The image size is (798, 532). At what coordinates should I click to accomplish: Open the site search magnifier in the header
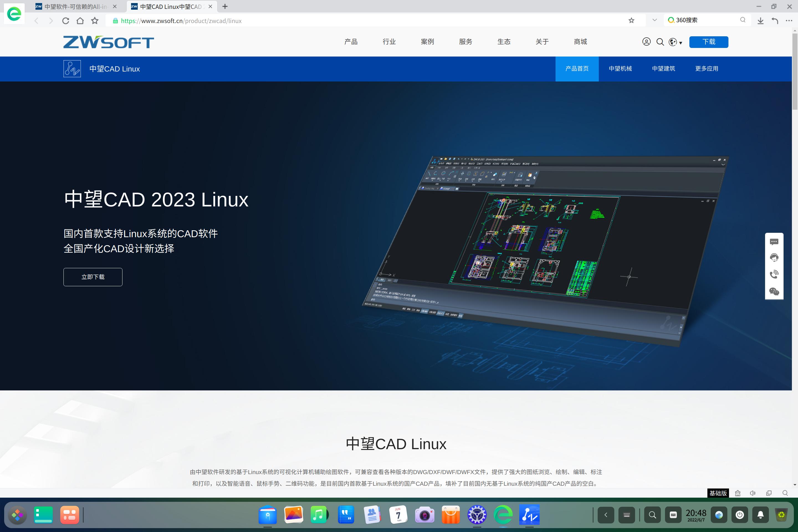(x=660, y=42)
